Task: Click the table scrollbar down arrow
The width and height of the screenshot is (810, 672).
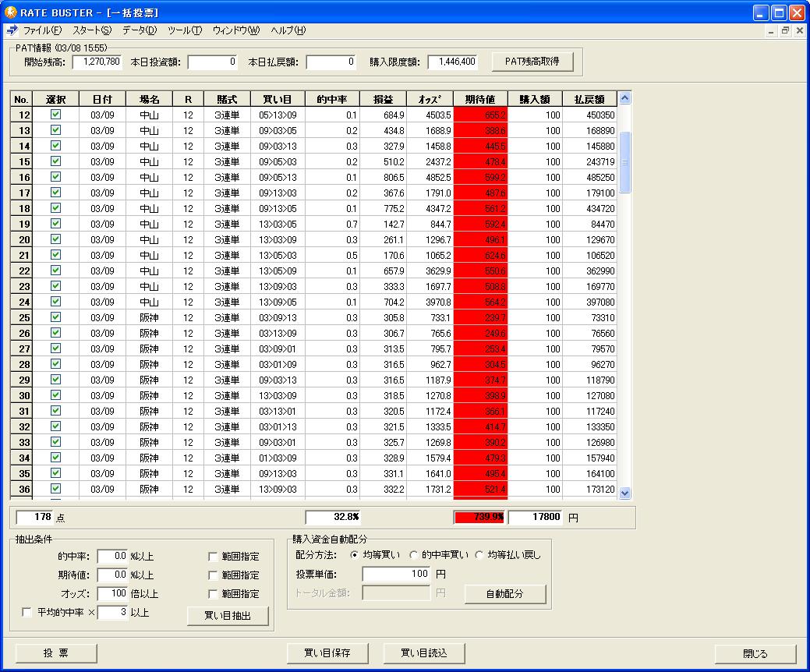Action: [624, 493]
